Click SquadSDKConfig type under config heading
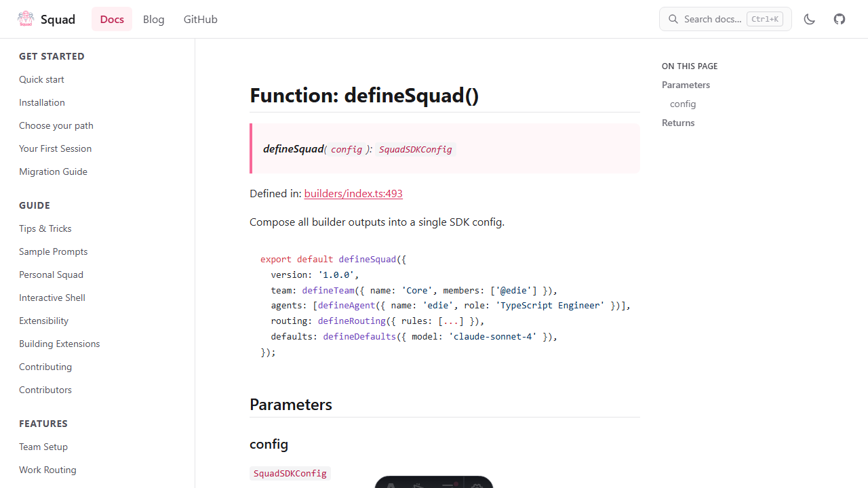868x488 pixels. point(290,473)
